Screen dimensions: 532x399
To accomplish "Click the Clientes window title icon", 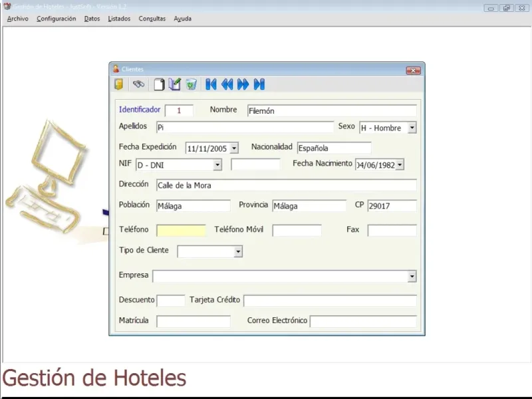I will [x=116, y=69].
